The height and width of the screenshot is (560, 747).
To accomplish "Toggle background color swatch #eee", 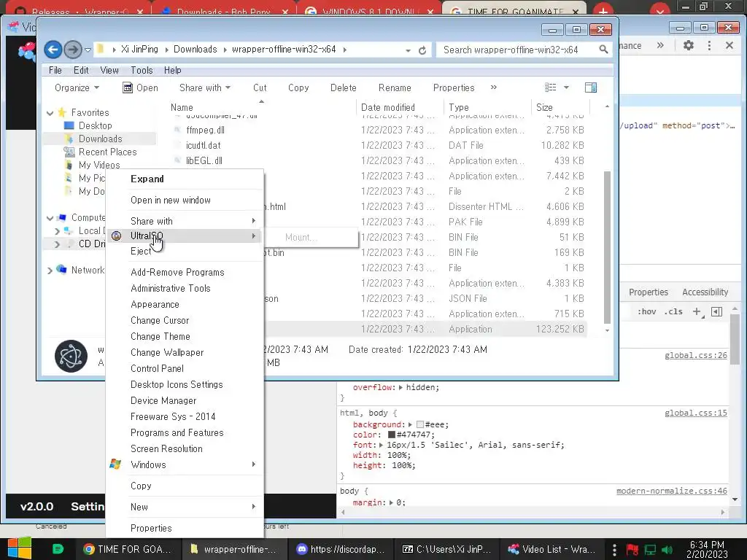I will pyautogui.click(x=419, y=424).
